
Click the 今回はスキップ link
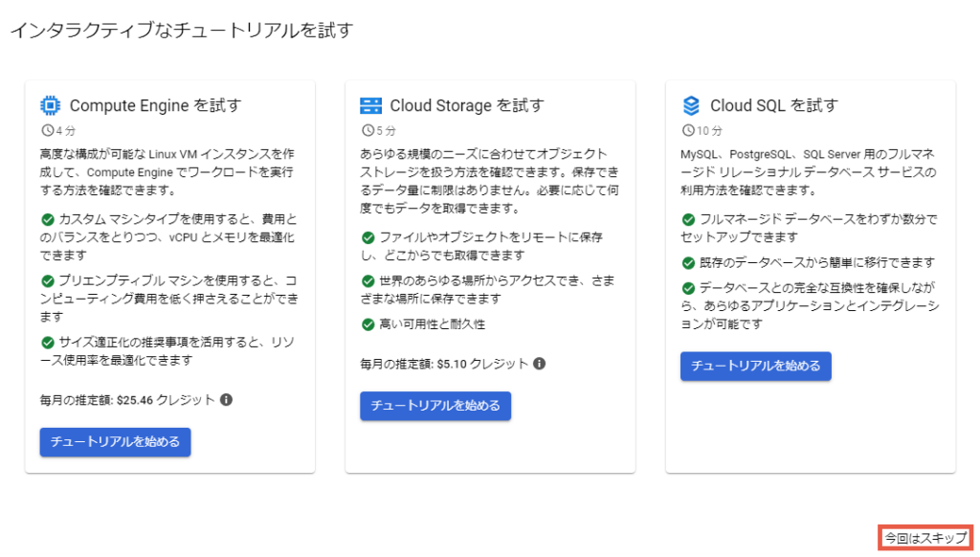pos(925,538)
